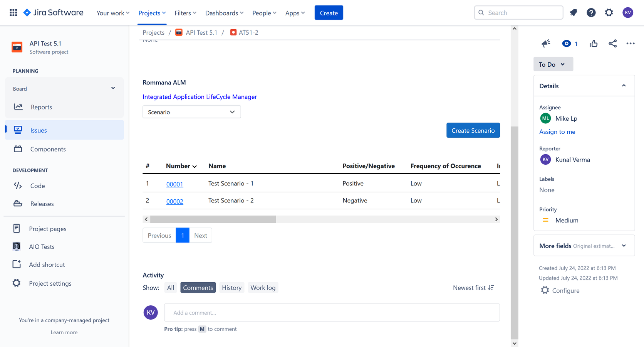Click the Kunal Verma reporter avatar
The width and height of the screenshot is (644, 347).
[545, 160]
